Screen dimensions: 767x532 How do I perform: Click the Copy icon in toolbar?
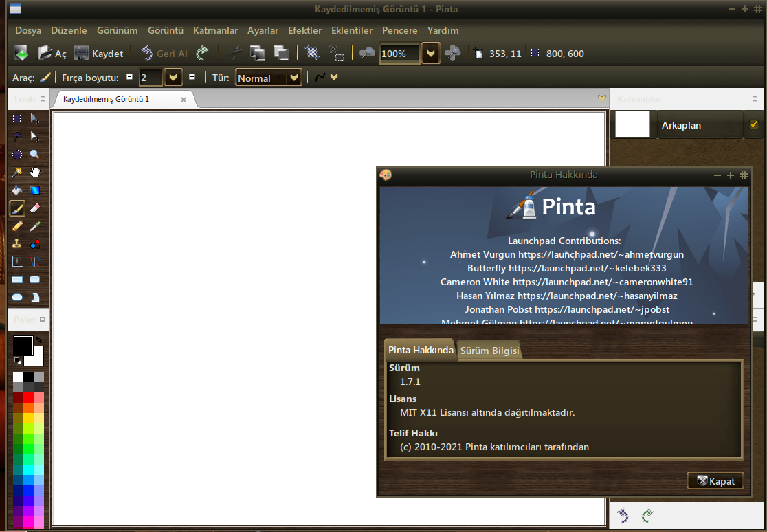tap(257, 53)
